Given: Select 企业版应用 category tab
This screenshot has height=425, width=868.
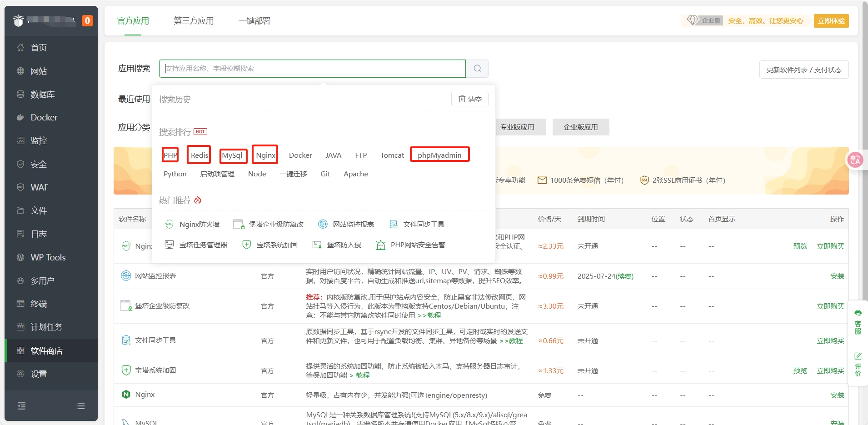Looking at the screenshot, I should (580, 127).
